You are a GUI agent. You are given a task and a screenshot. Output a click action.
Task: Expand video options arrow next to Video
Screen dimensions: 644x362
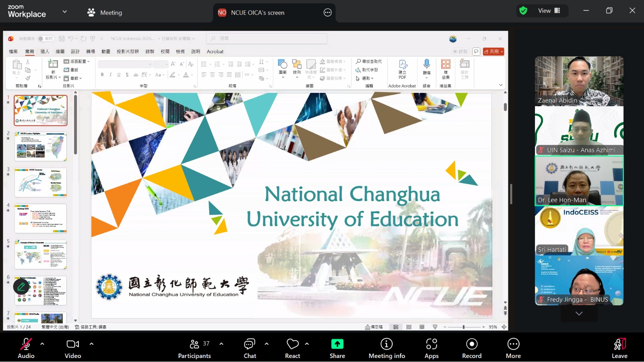91,344
